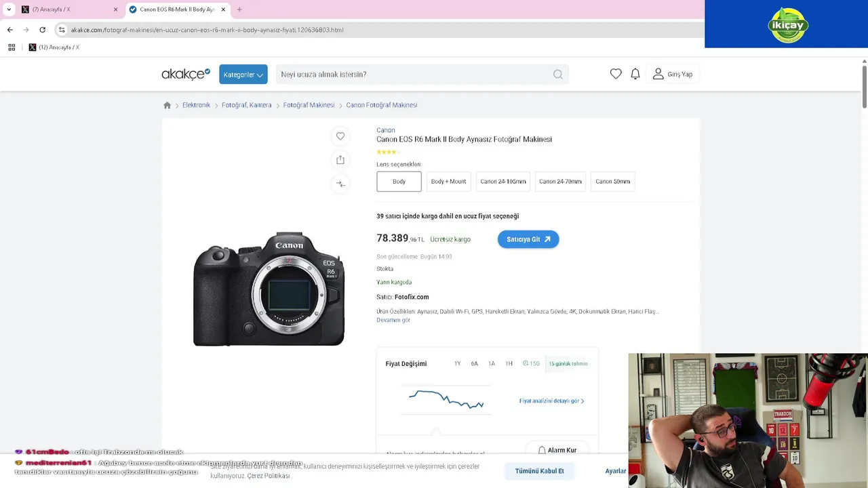This screenshot has height=488, width=868.
Task: Open the Kategoriler dropdown
Action: click(243, 75)
